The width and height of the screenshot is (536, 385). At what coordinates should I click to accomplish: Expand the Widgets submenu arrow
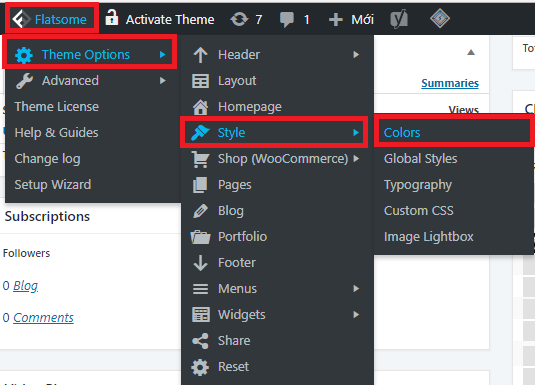[356, 315]
